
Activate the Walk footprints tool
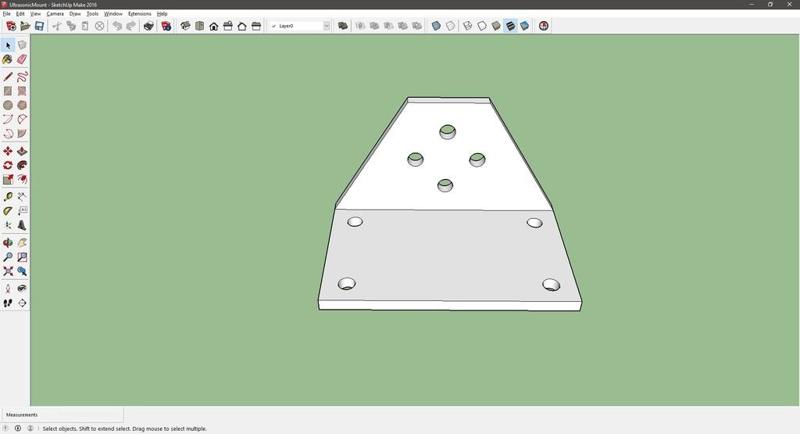click(x=8, y=303)
